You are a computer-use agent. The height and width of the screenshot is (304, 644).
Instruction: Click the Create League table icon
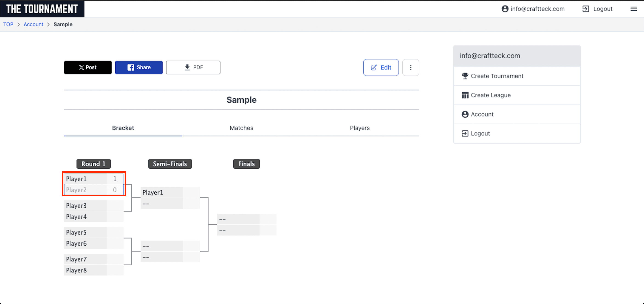point(465,95)
